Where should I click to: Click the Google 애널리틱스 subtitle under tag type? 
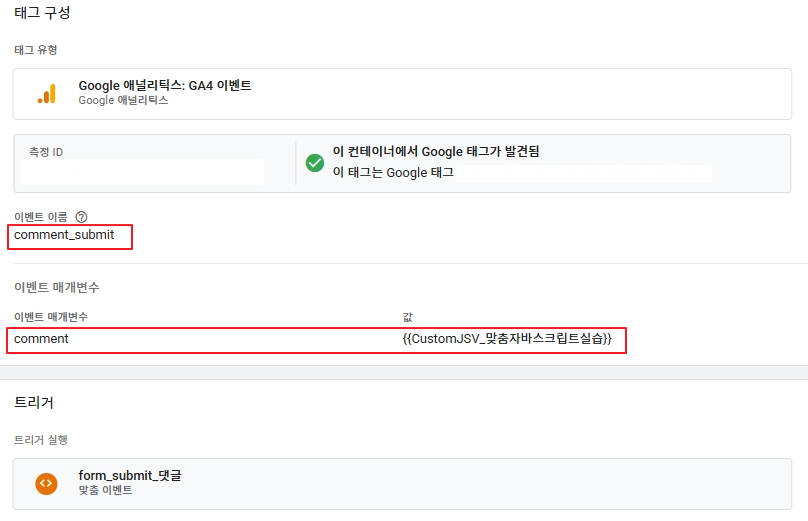(x=123, y=100)
